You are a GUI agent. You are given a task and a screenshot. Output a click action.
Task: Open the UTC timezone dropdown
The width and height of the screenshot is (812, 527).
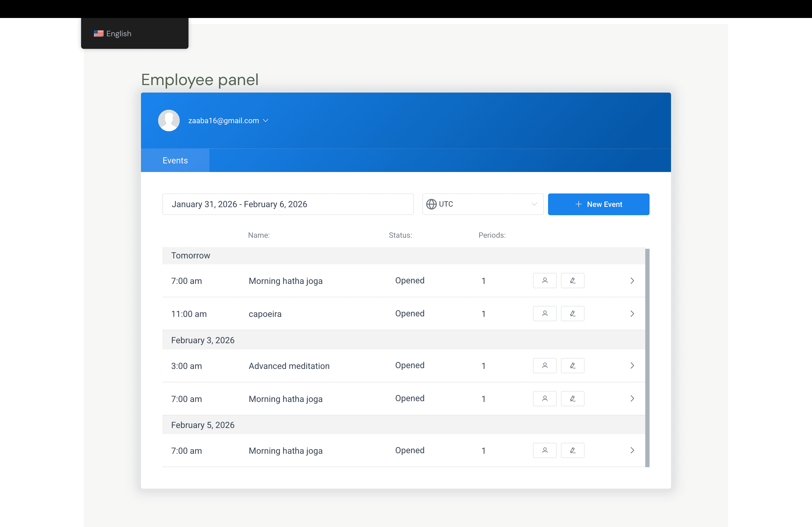click(x=534, y=204)
